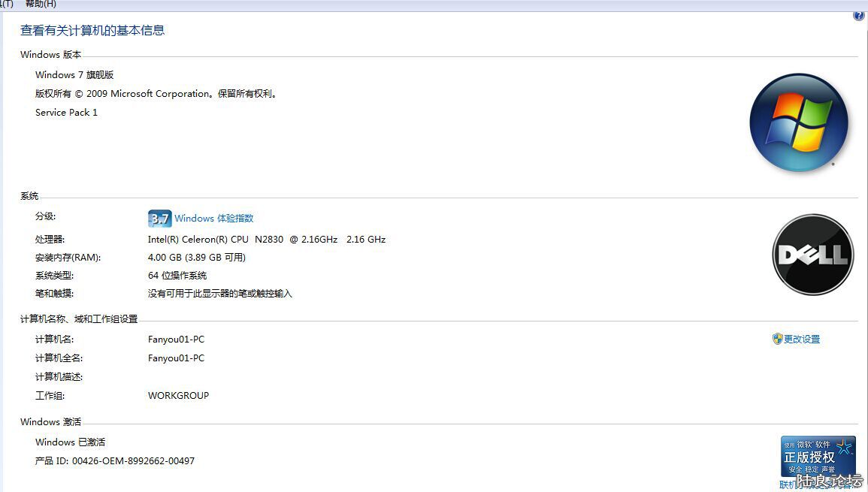
Task: Open the 更改设置 link
Action: tap(801, 340)
